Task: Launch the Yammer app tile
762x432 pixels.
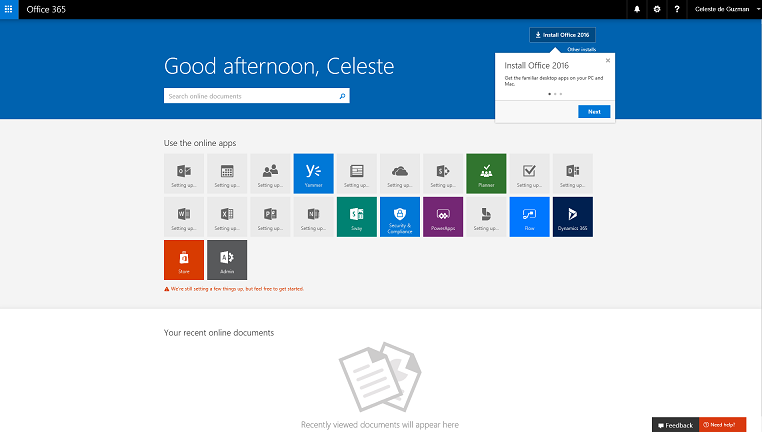Action: pyautogui.click(x=313, y=173)
